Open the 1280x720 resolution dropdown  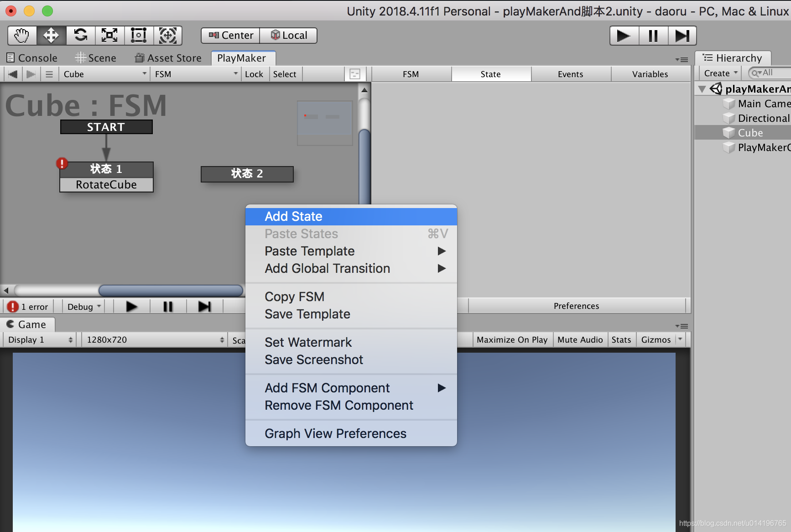155,340
